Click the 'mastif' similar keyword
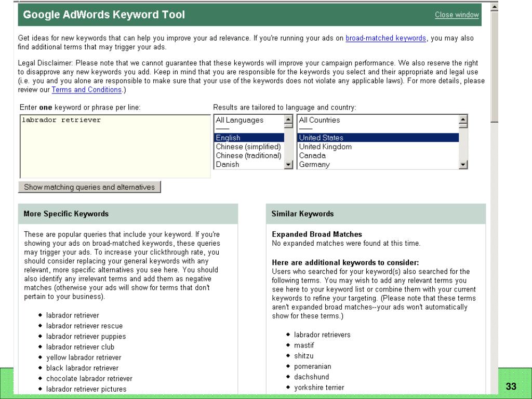 click(x=303, y=345)
